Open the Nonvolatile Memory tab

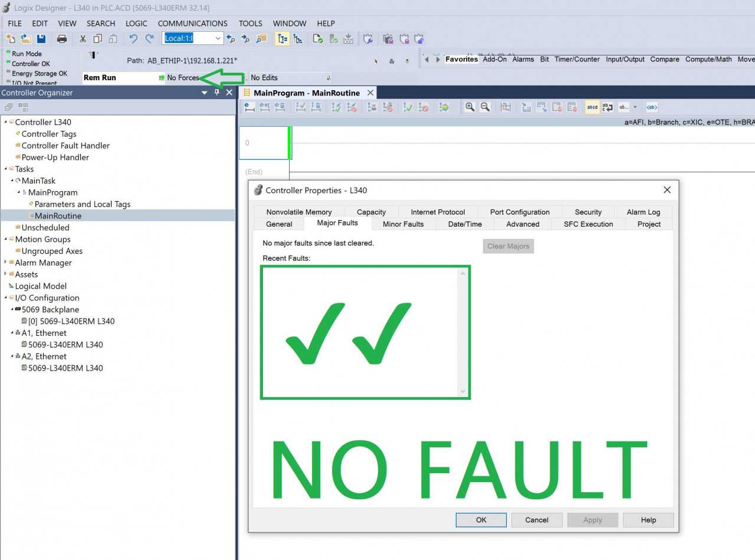tap(299, 212)
